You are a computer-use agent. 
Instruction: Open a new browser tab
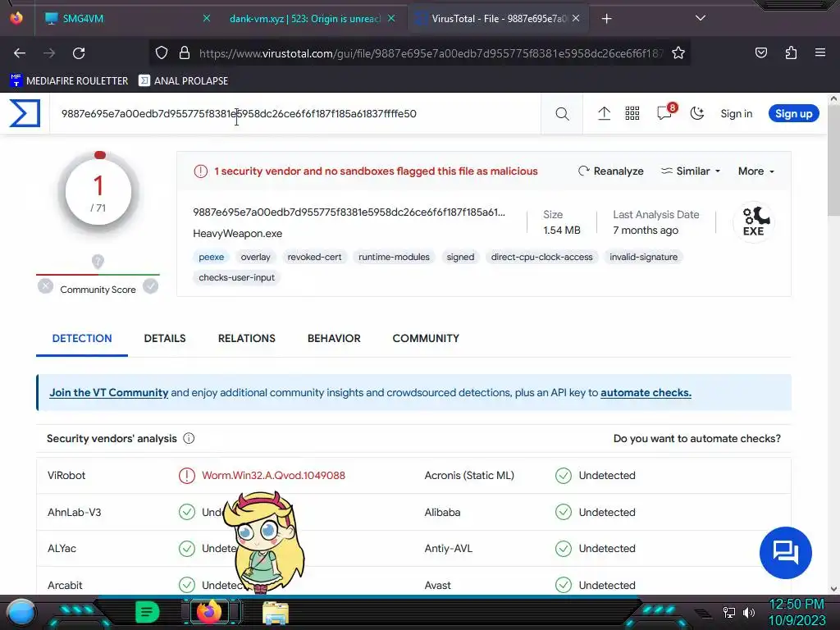606,19
